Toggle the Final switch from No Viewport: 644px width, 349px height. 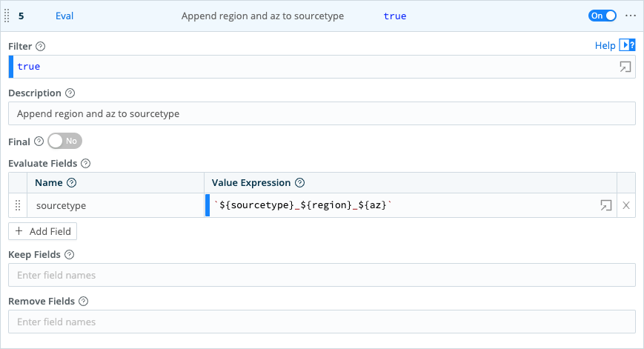pyautogui.click(x=64, y=141)
